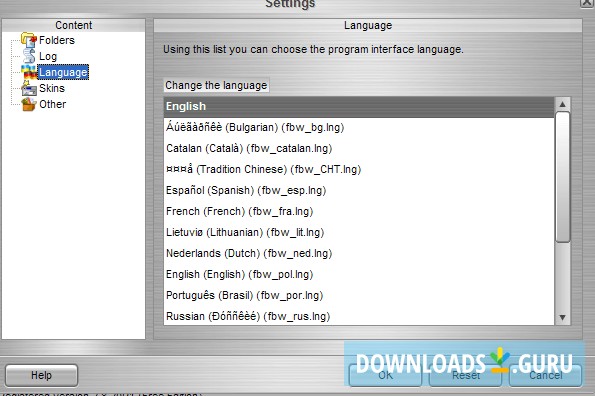
Task: Pick Tradition Chinese (fbw_CHT.lng)
Action: [x=359, y=169]
